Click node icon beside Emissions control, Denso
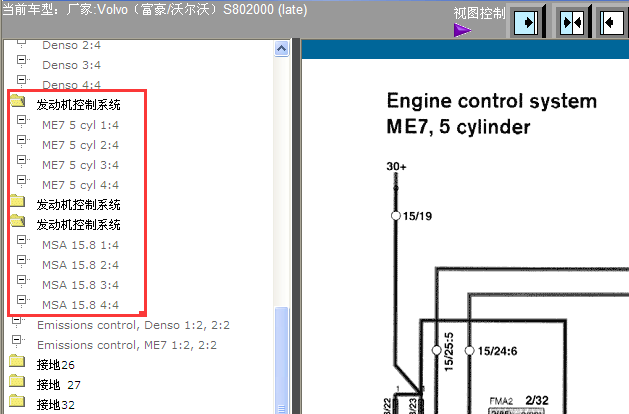629x414 pixels. pos(17,321)
